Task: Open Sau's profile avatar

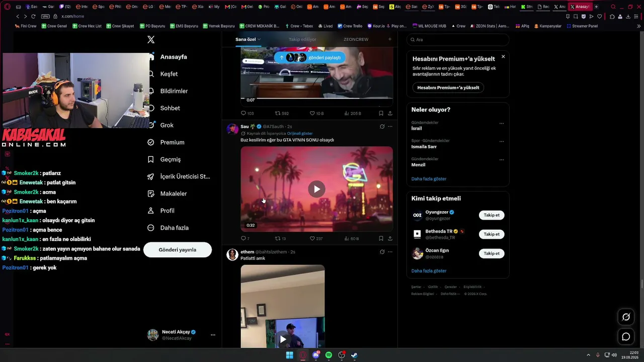Action: click(x=232, y=129)
